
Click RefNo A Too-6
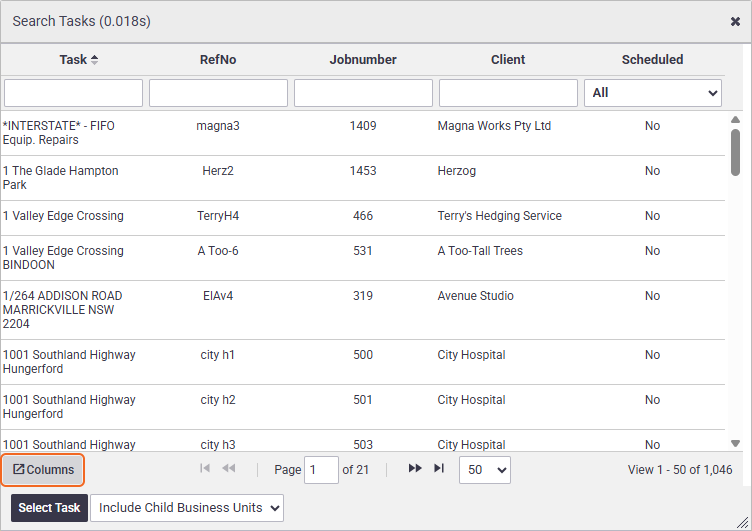tap(218, 251)
